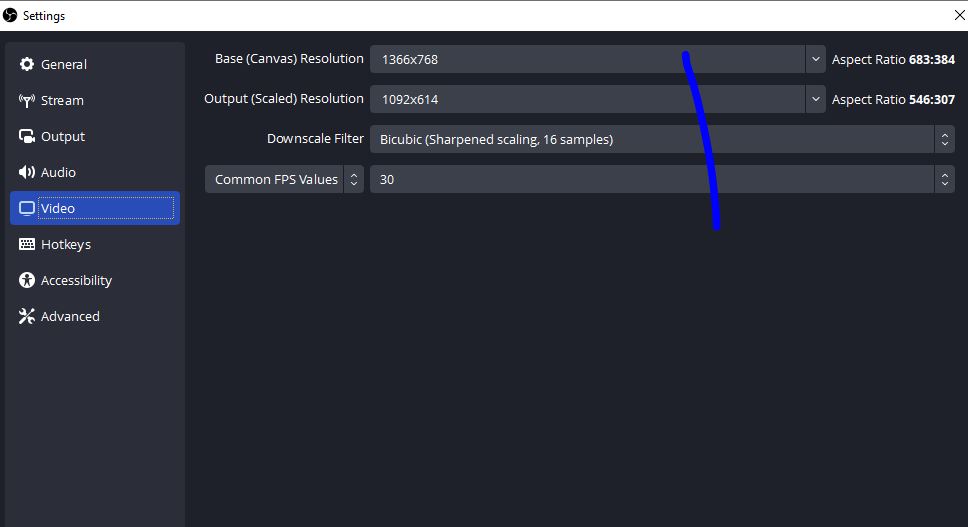Open the Common FPS Values type selector

click(284, 179)
